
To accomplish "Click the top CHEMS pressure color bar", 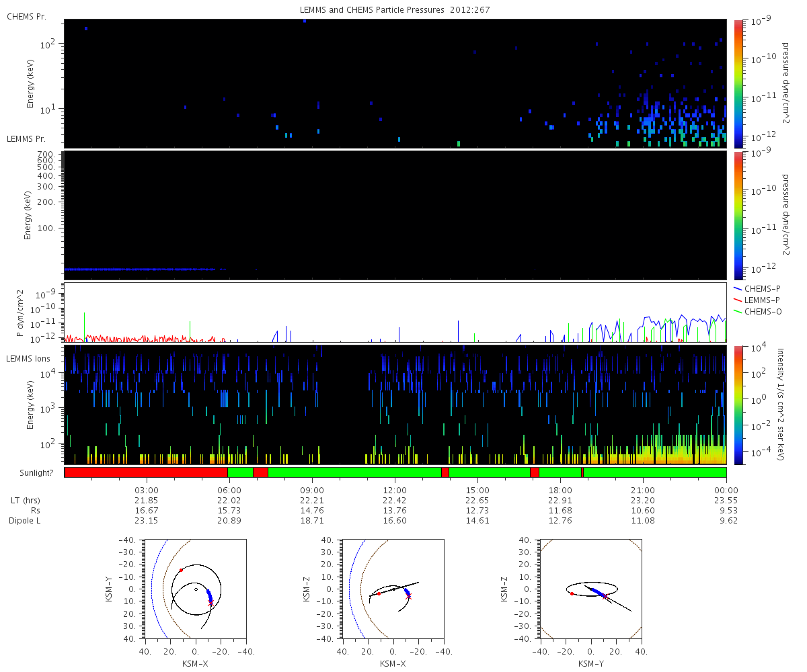I will click(738, 83).
